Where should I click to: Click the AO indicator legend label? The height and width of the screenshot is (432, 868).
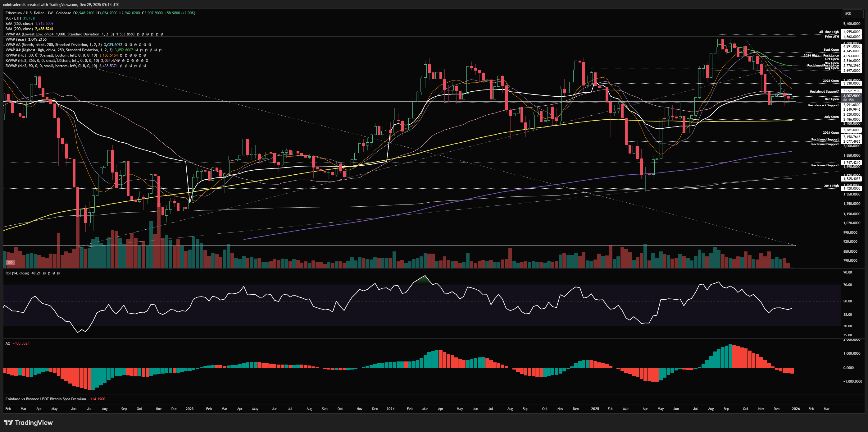click(x=8, y=343)
